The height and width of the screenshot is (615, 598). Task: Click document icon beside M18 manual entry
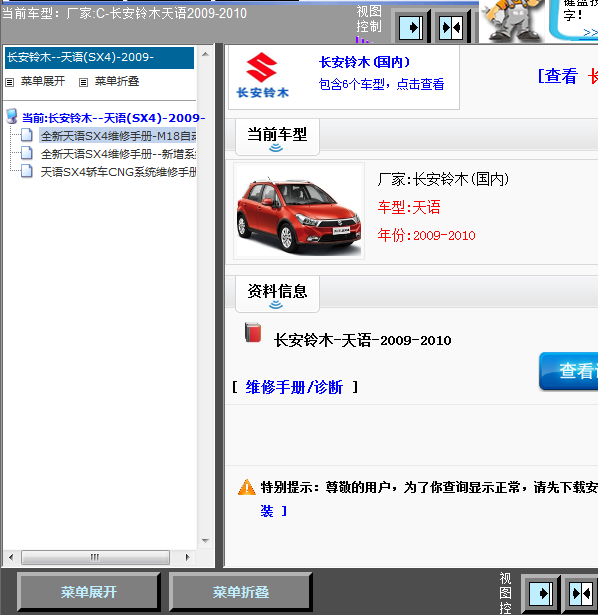pos(27,135)
